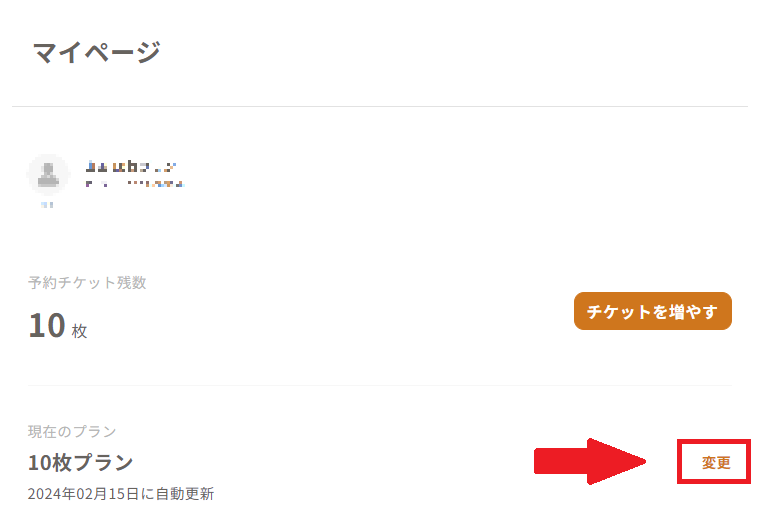
Task: Click the large ticket count number 10
Action: (x=47, y=326)
